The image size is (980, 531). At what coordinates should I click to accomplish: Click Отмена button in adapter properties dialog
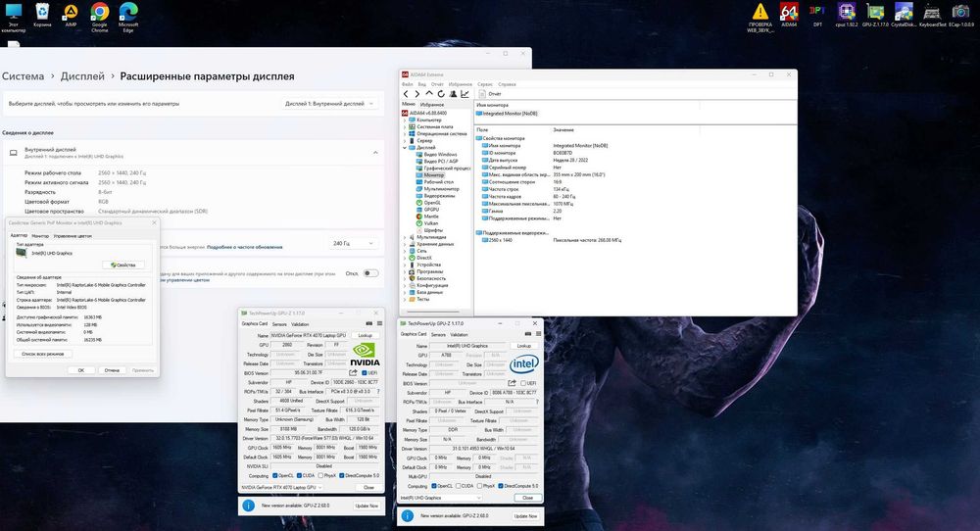click(x=112, y=370)
